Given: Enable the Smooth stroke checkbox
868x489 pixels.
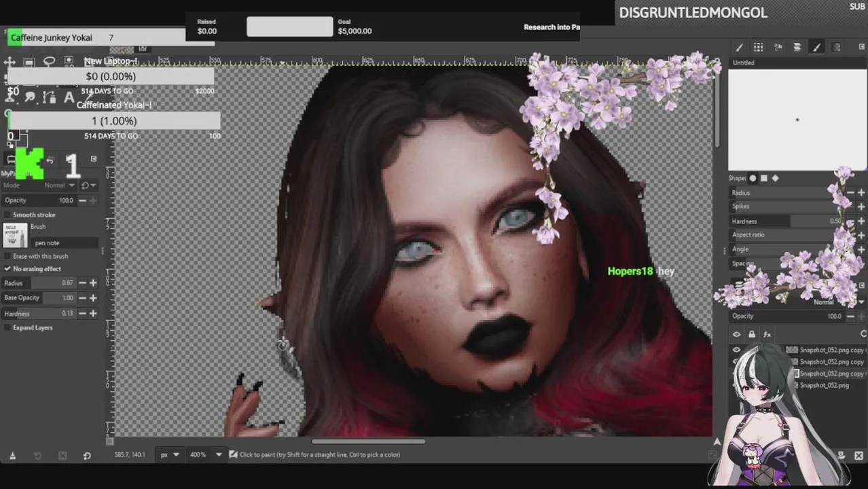Looking at the screenshot, I should coord(7,215).
